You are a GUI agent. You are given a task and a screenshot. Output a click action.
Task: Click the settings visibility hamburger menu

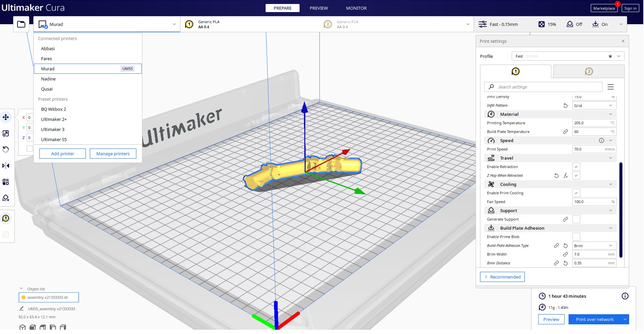pyautogui.click(x=611, y=87)
